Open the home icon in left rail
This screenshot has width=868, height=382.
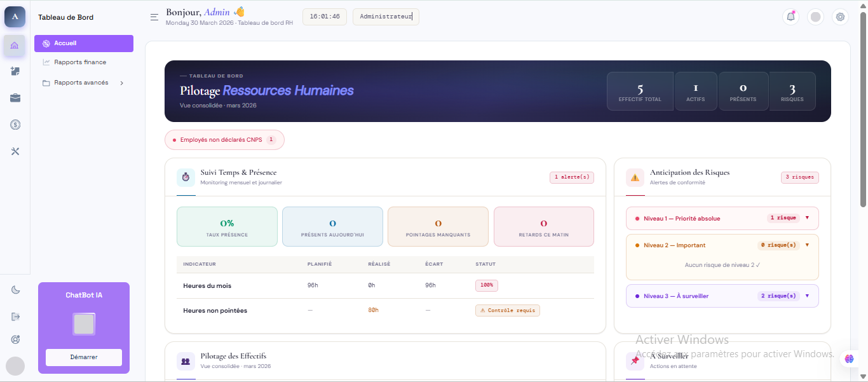[x=15, y=45]
